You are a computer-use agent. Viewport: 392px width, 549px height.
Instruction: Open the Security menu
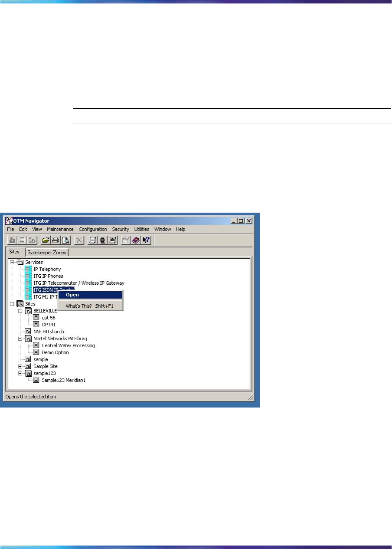tap(121, 229)
